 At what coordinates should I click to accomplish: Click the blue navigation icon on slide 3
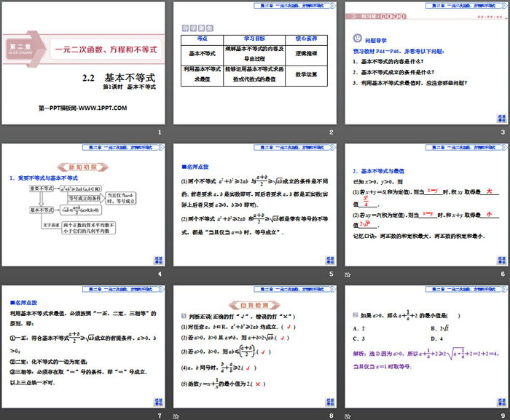click(x=501, y=118)
